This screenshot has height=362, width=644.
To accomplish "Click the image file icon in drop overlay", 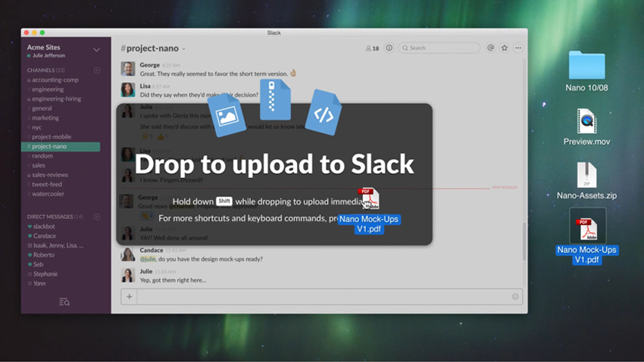I will click(x=227, y=115).
